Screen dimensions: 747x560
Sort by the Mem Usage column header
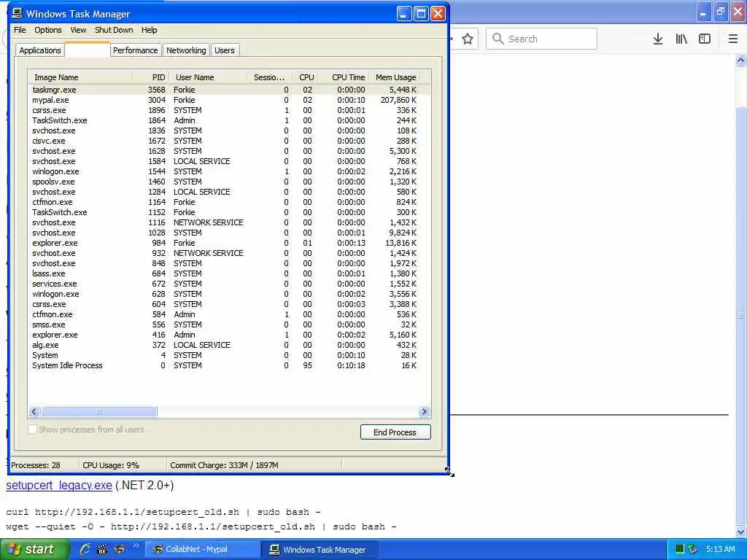[395, 77]
